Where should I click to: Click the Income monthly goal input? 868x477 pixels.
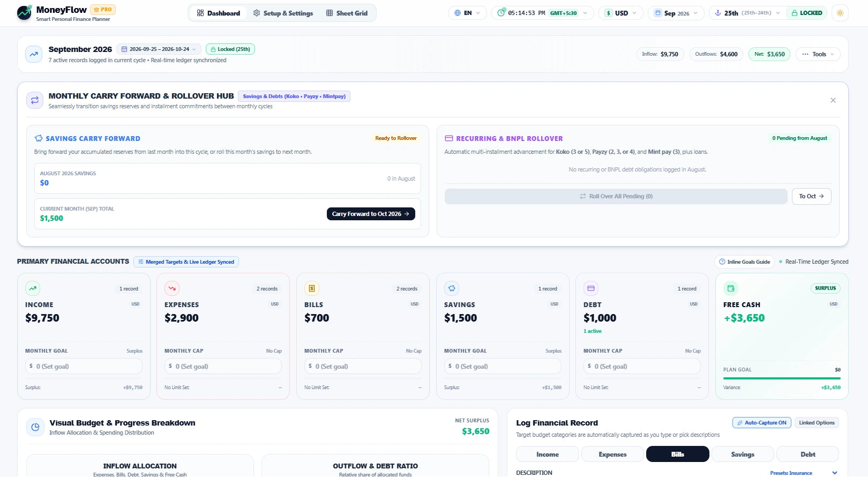(84, 366)
